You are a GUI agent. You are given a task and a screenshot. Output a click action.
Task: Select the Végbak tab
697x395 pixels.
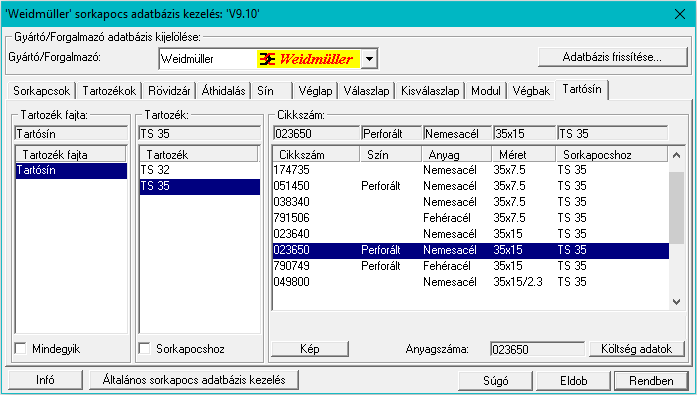click(531, 91)
